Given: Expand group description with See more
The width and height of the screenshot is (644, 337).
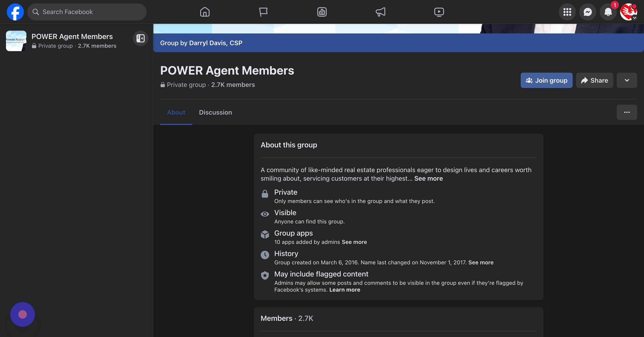Looking at the screenshot, I should click(x=428, y=179).
